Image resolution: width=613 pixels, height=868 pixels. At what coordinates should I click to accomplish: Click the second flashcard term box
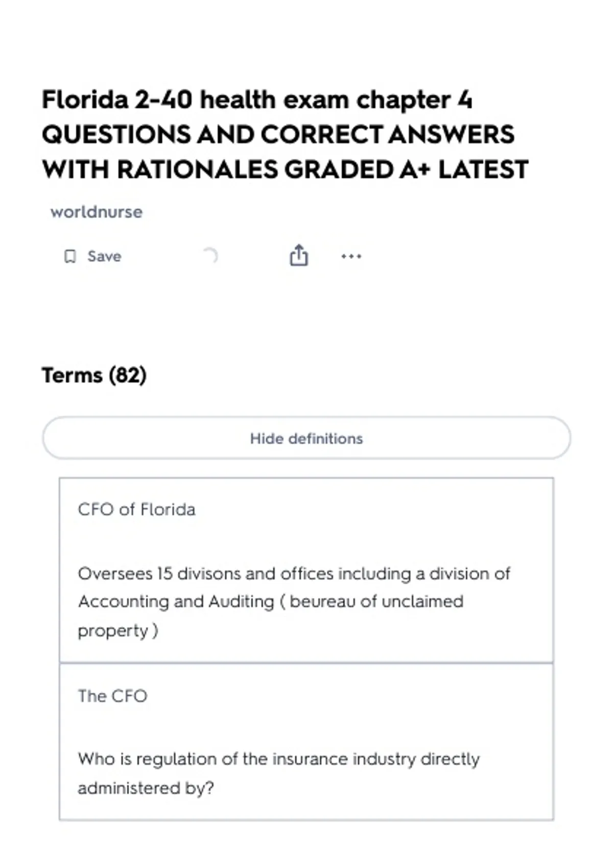tap(306, 742)
